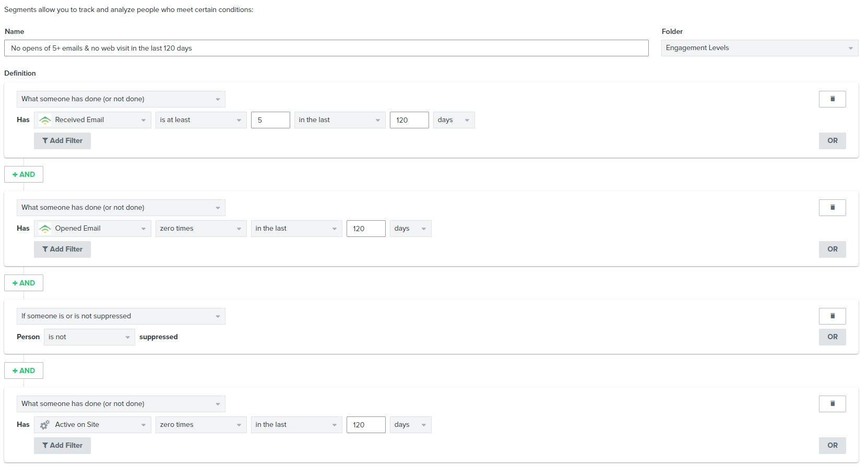Open 'in the last' dropdown in Received Email row
This screenshot has width=868, height=466.
(x=340, y=120)
